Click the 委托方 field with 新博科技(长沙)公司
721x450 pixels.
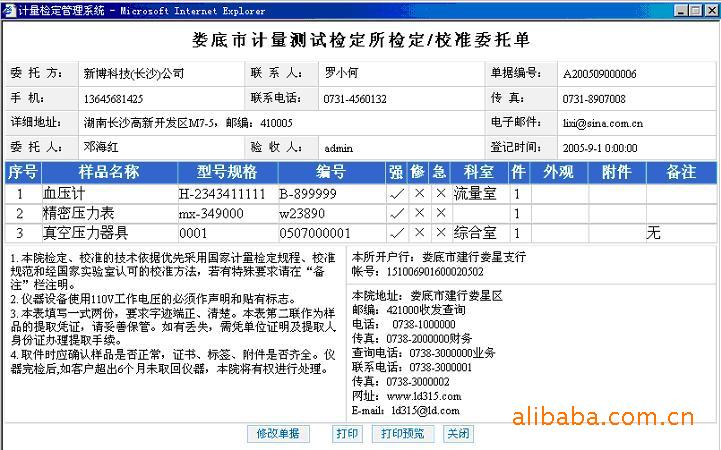click(x=158, y=73)
